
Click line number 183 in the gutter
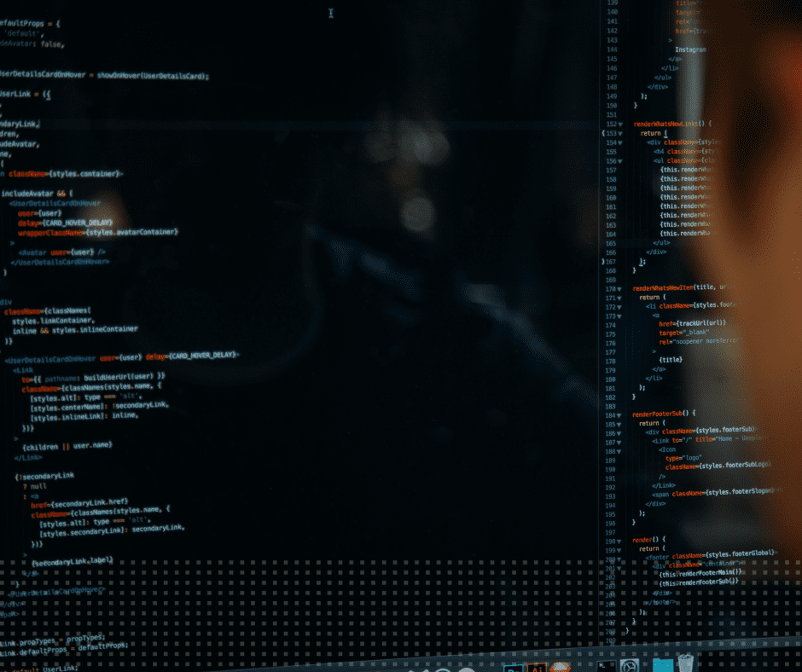click(610, 407)
